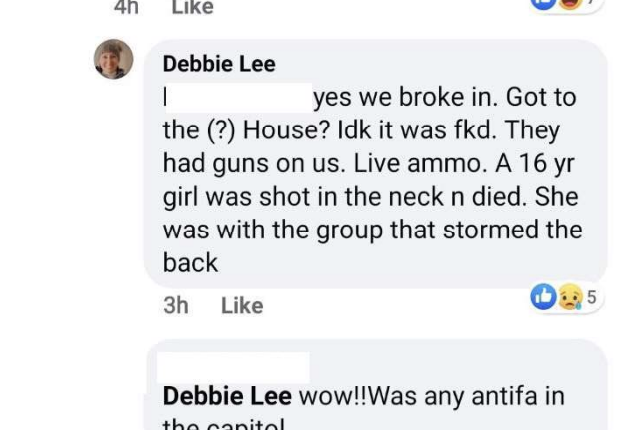Click the 3h comment timestamp
The width and height of the screenshot is (628, 430).
(x=176, y=306)
